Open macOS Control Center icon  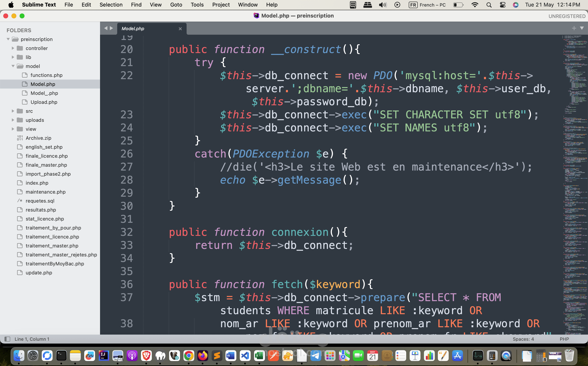pyautogui.click(x=502, y=5)
